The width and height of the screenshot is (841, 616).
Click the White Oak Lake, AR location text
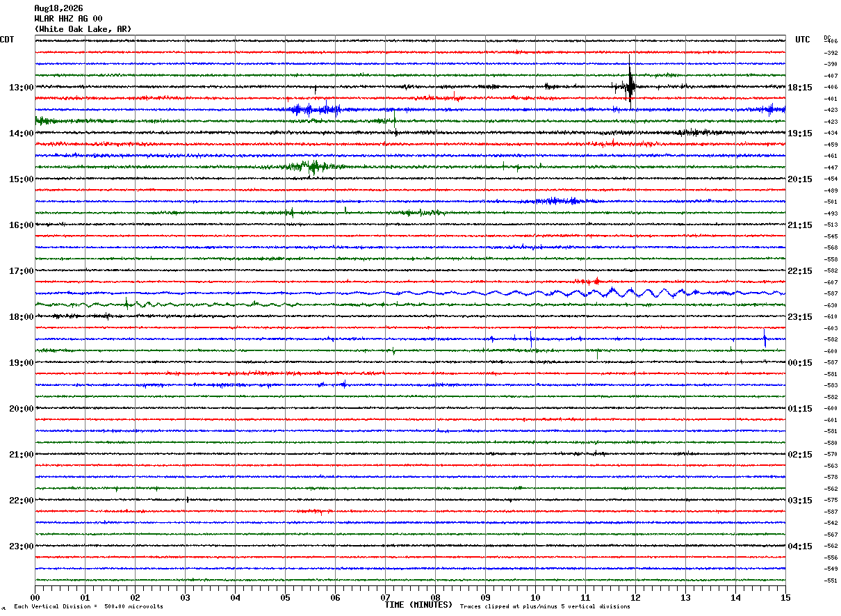[x=83, y=29]
